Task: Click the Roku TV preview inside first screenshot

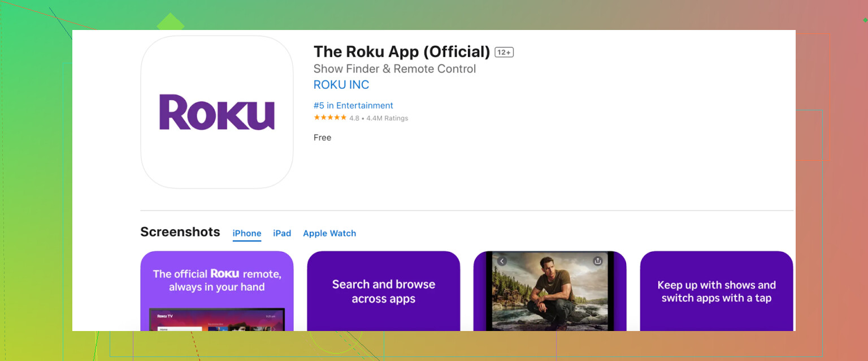Action: [x=217, y=320]
